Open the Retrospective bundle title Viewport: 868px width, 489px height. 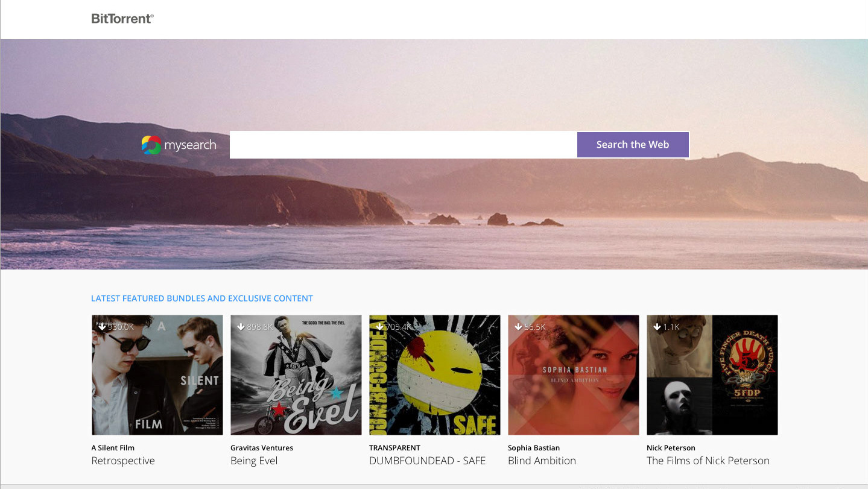pos(123,461)
